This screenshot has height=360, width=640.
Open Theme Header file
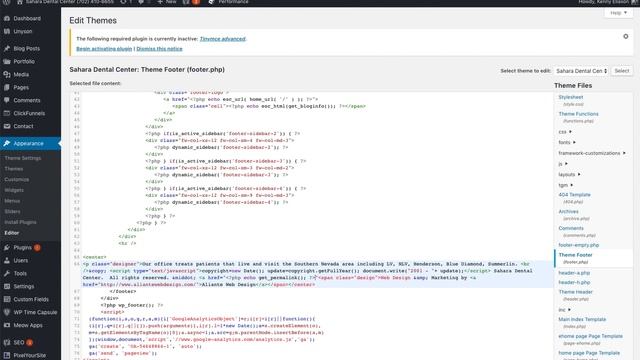576,292
